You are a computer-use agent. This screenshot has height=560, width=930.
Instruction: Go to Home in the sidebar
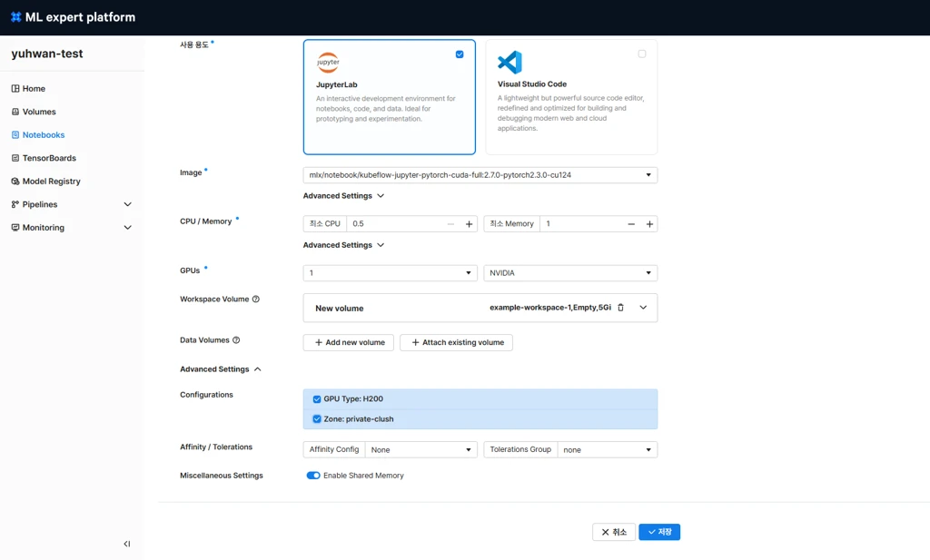pyautogui.click(x=34, y=88)
